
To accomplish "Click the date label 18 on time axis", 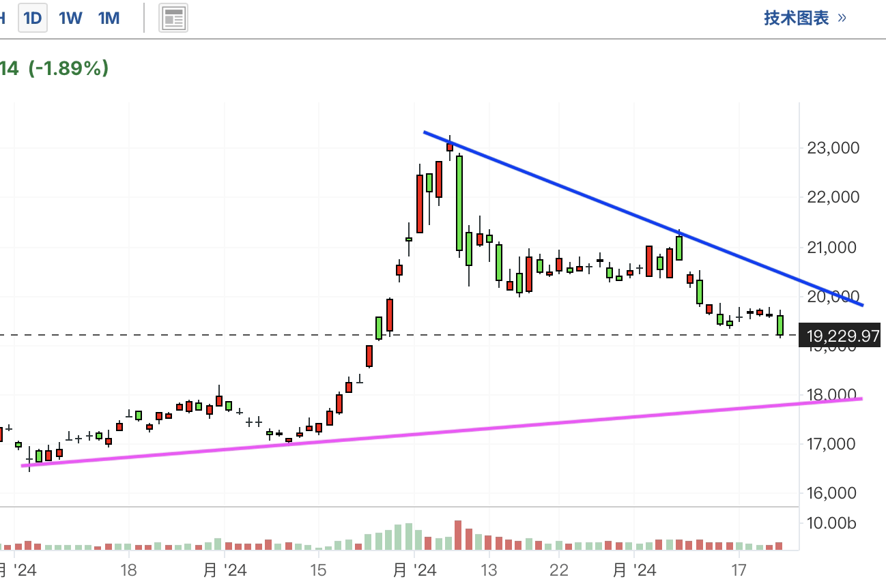I will point(128,569).
